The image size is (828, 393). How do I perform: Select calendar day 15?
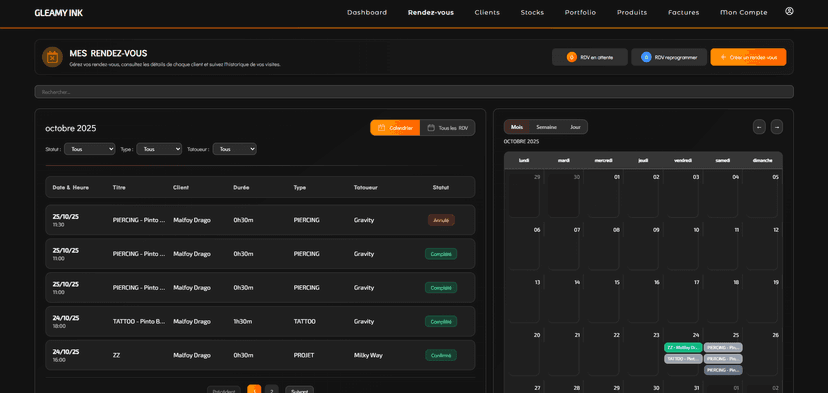click(603, 300)
